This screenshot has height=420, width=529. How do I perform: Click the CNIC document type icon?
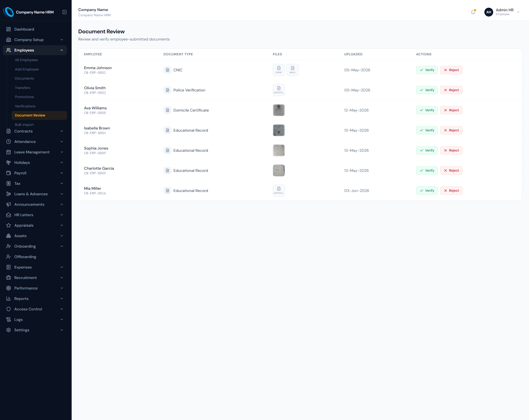[167, 70]
